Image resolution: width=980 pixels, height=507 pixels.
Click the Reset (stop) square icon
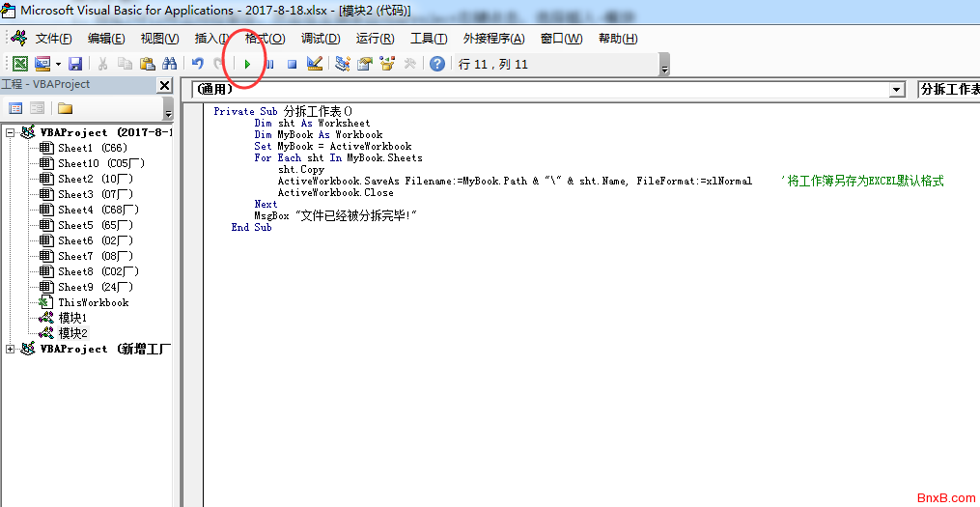[292, 64]
